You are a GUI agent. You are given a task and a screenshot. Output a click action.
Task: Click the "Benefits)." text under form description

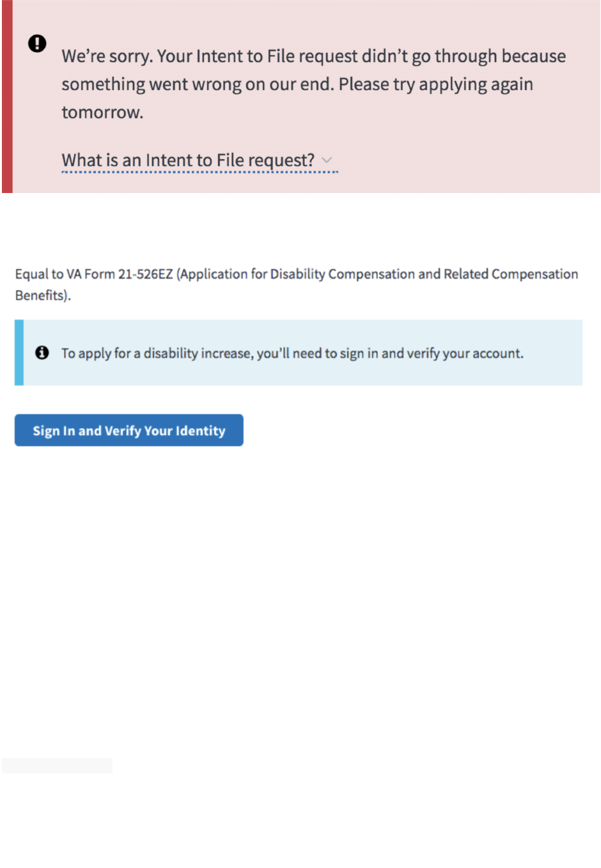[43, 295]
